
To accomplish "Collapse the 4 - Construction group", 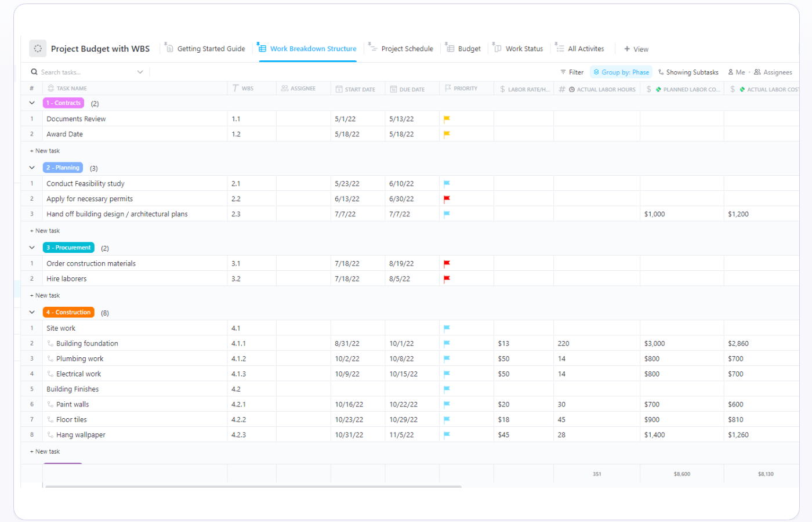I will (x=32, y=313).
